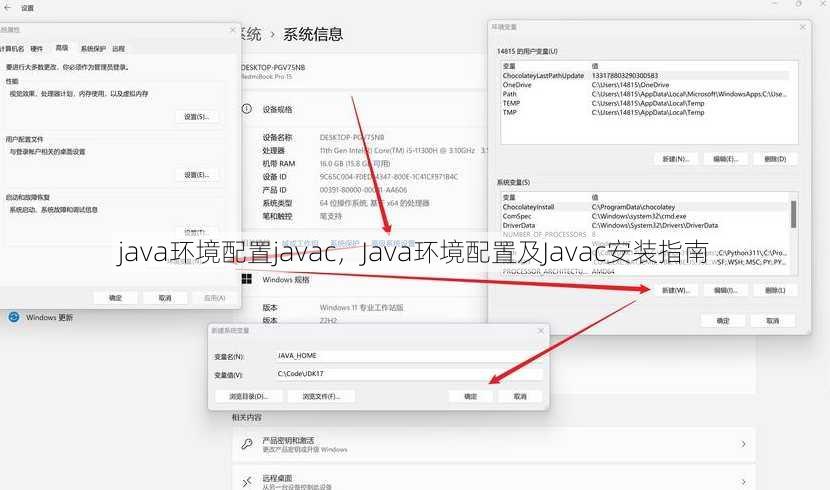
Task: Close the 环境变量 window
Action: [x=802, y=27]
